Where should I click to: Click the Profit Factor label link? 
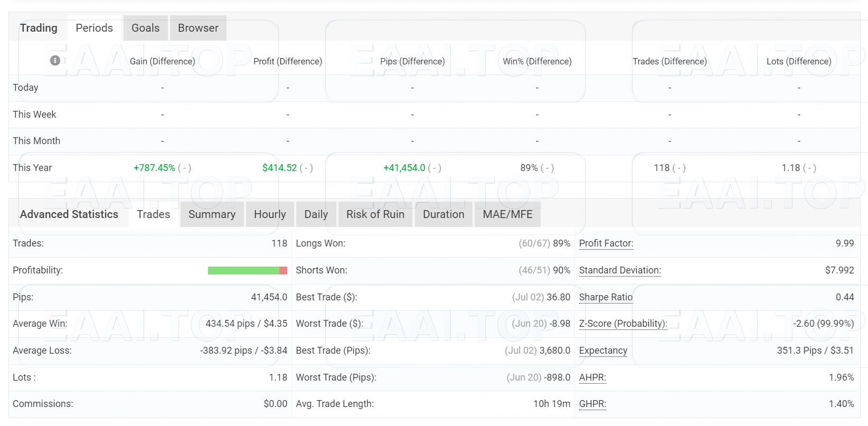pyautogui.click(x=606, y=243)
